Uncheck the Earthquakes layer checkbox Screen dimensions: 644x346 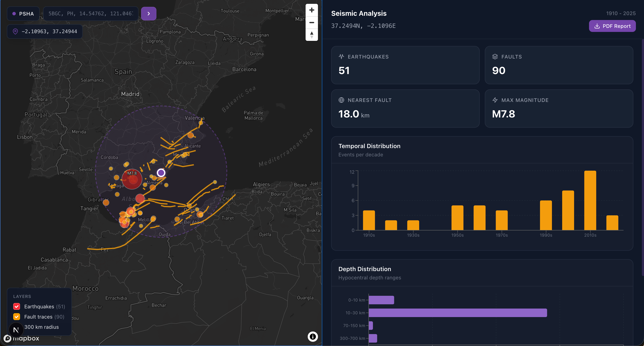click(17, 306)
